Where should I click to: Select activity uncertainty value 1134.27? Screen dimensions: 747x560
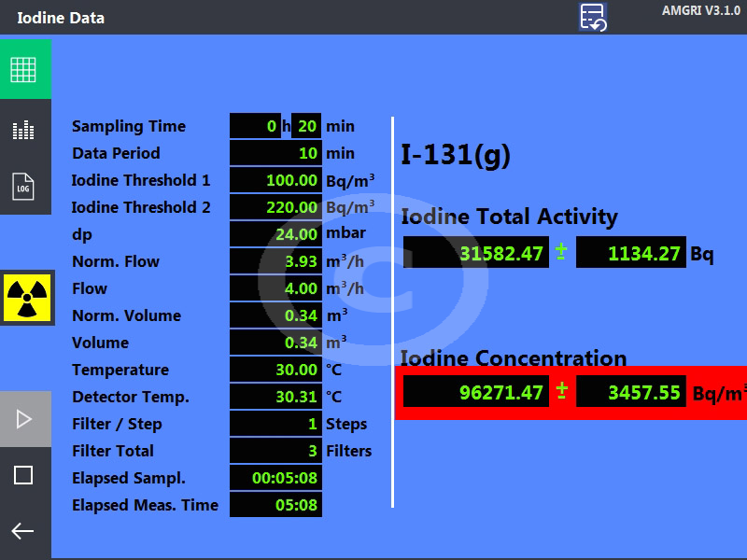point(631,252)
